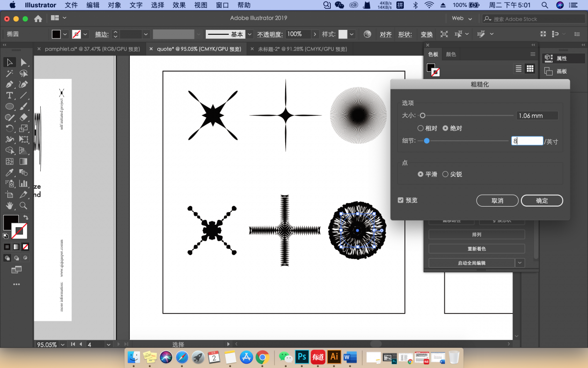Expand dropdown beside 启动全局编辑
Viewport: 588px width, 368px height.
click(x=520, y=263)
